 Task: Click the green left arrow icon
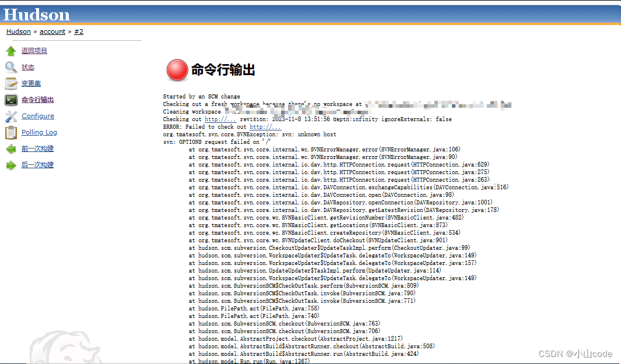[x=11, y=149]
